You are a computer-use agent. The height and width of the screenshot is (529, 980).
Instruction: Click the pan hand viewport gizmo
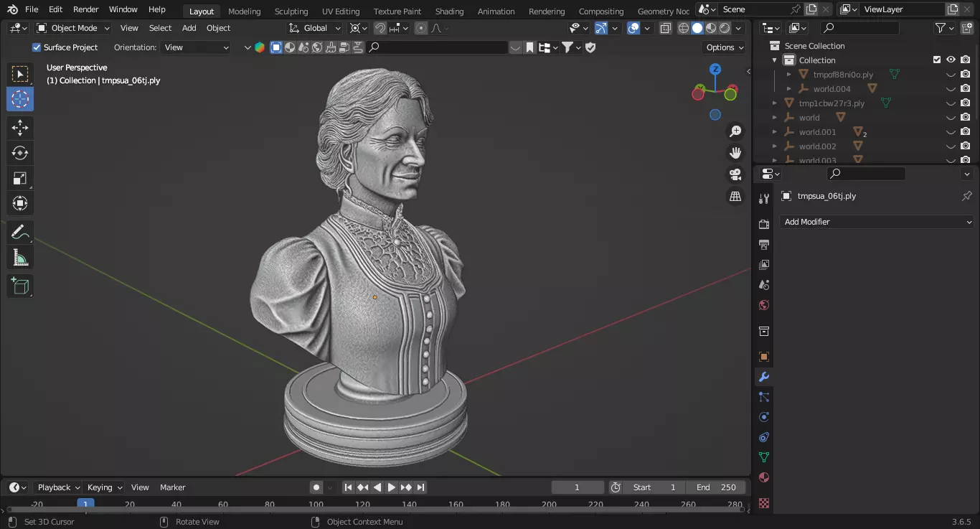735,153
